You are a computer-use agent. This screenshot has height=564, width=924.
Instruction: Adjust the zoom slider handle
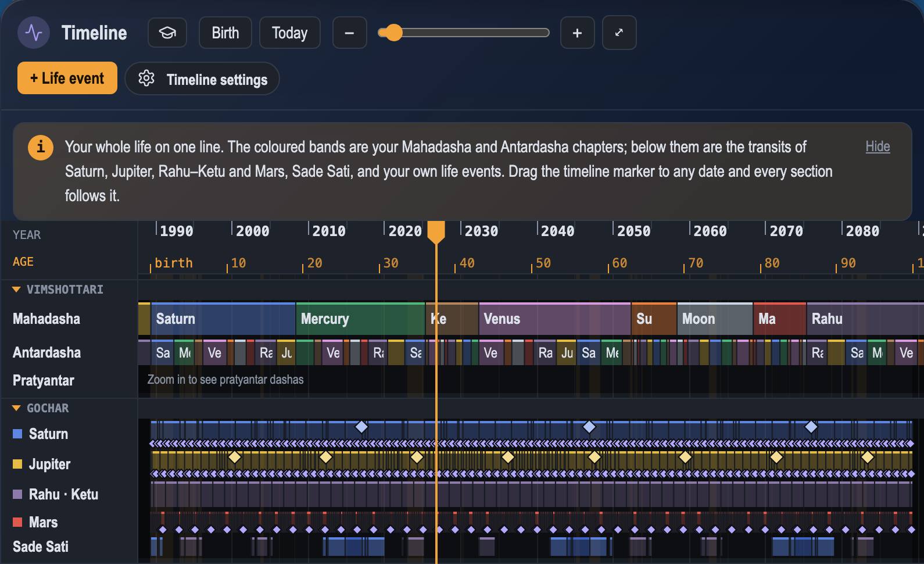[394, 33]
